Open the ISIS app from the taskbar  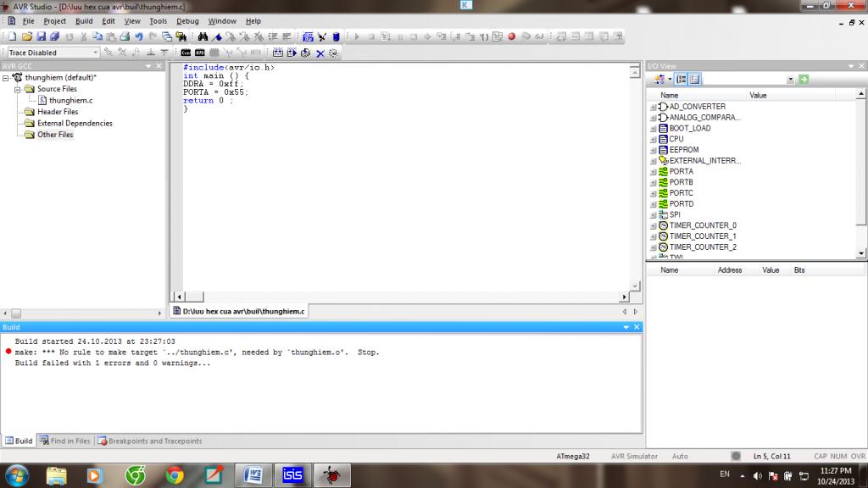[292, 474]
